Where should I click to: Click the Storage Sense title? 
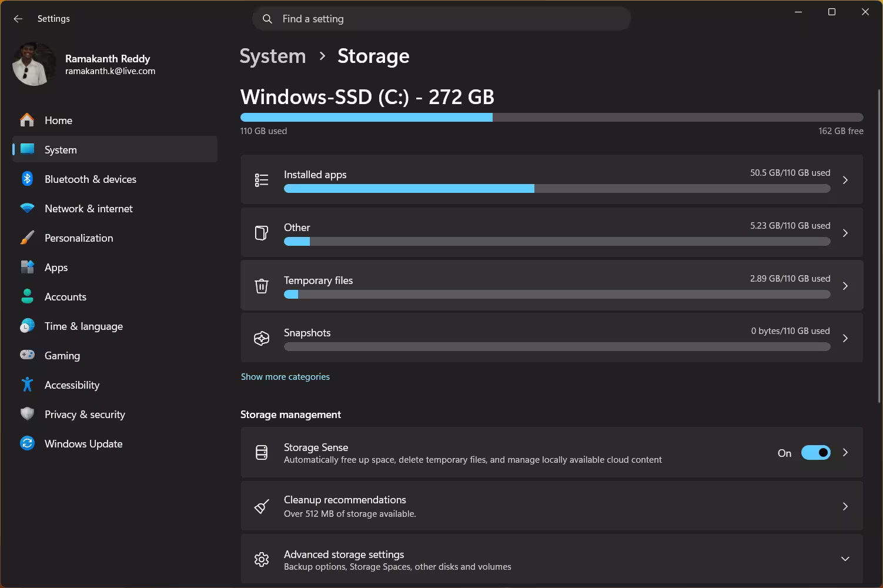[x=316, y=447]
